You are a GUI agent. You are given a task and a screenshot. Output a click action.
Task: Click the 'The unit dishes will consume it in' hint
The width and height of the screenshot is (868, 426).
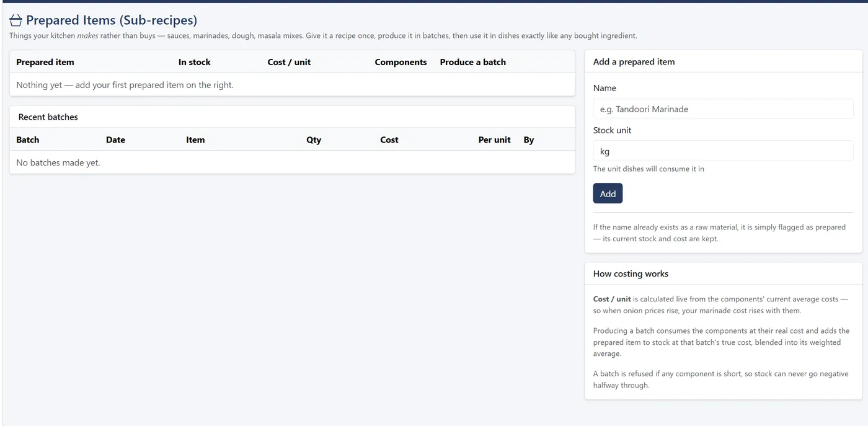(x=649, y=169)
